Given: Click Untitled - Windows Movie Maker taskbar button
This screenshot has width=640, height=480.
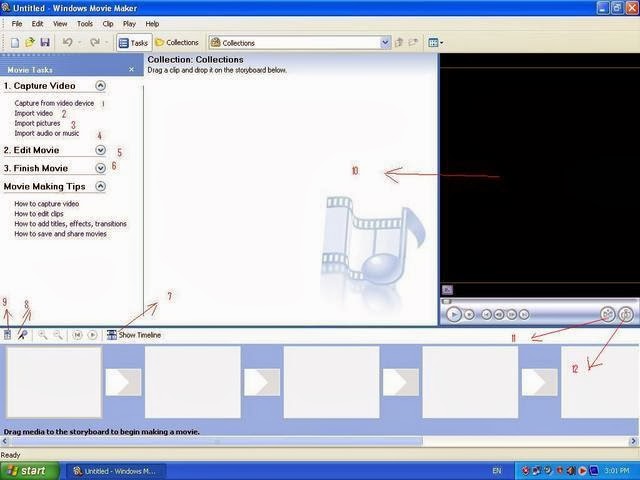Looking at the screenshot, I should 116,471.
